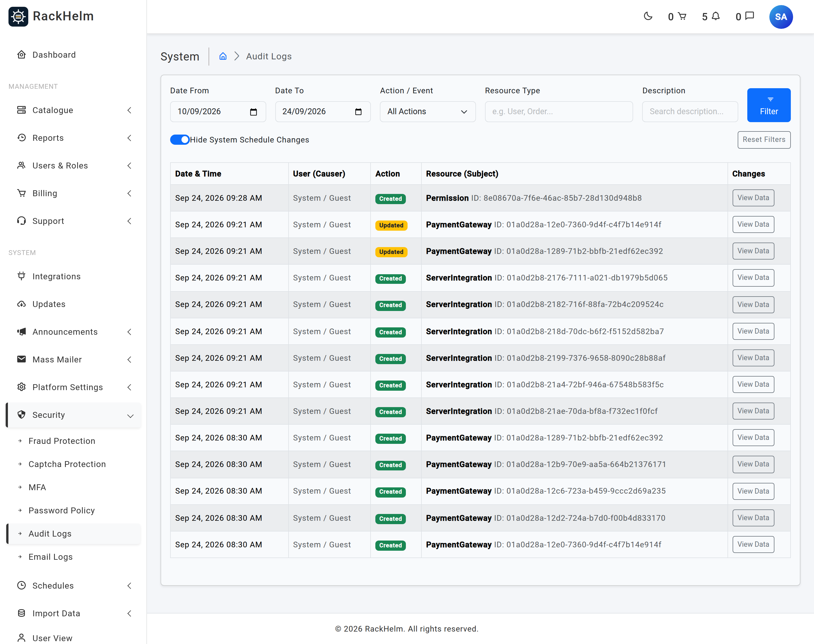Screen dimensions: 814x644
Task: Open Fraud Protection menu item
Action: click(62, 441)
